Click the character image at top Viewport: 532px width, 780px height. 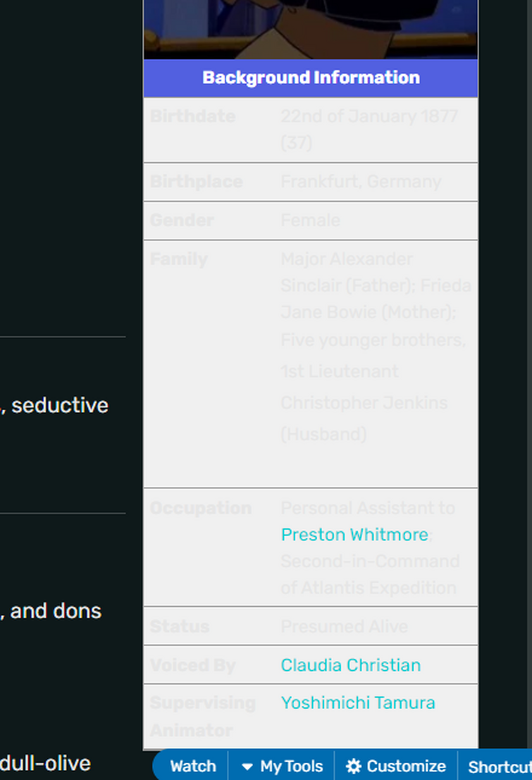click(311, 30)
